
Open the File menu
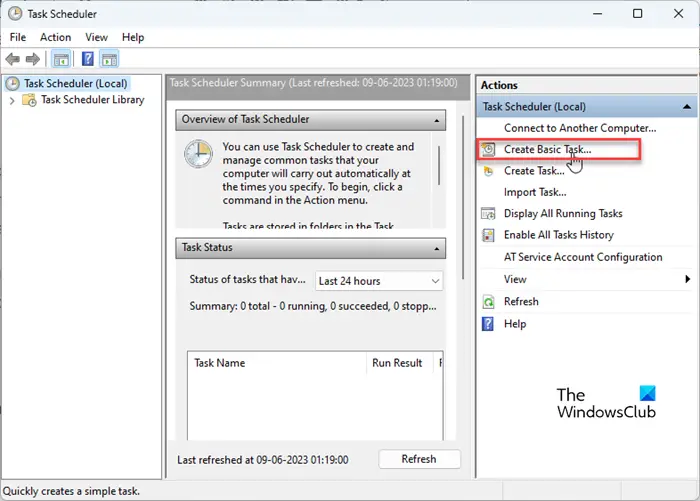[x=18, y=37]
